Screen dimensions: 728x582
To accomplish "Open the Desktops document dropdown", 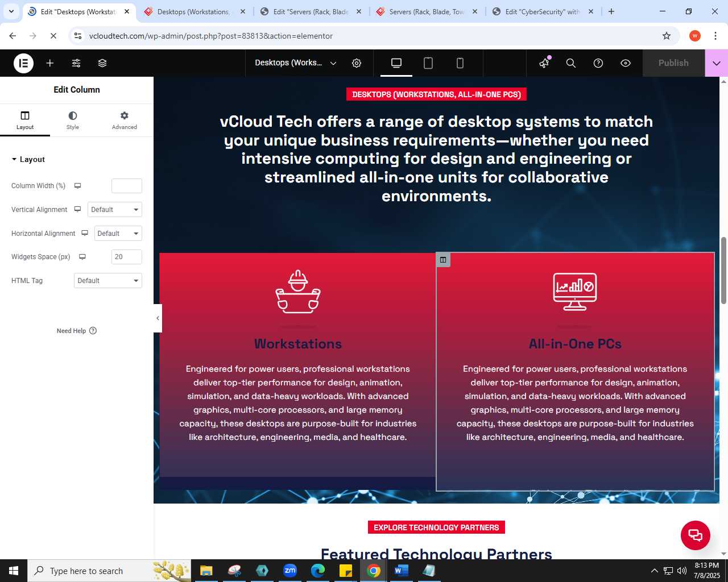I will (295, 63).
